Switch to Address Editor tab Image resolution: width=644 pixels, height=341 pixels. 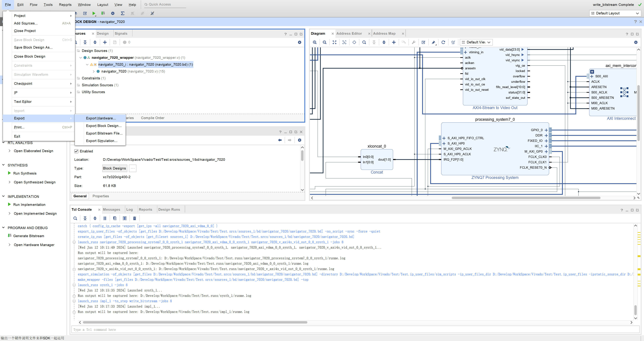pyautogui.click(x=349, y=33)
